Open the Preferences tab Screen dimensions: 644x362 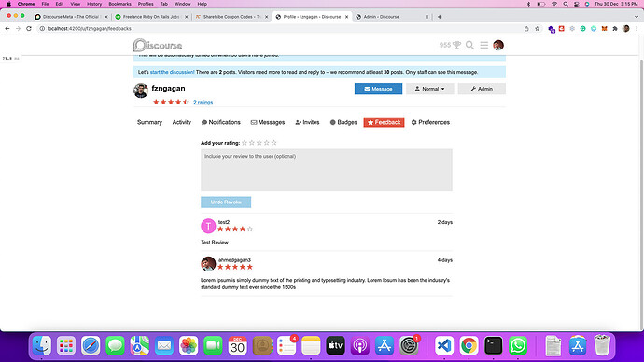click(x=430, y=122)
